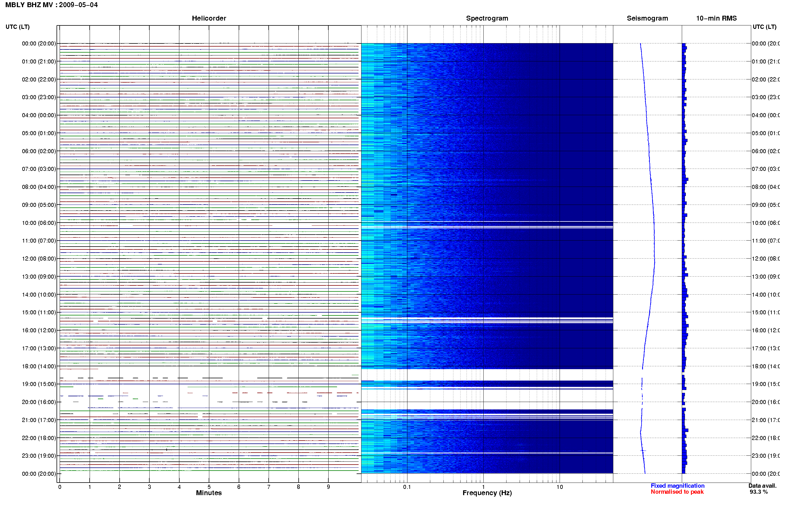Image resolution: width=812 pixels, height=508 pixels.
Task: Click the left axis label 20:00 (16:00)
Action: tap(39, 402)
